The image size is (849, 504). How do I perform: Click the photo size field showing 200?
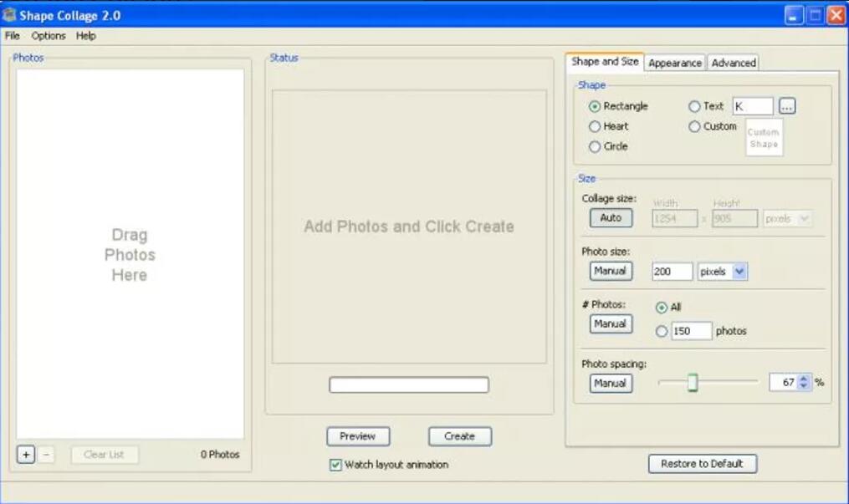click(672, 272)
